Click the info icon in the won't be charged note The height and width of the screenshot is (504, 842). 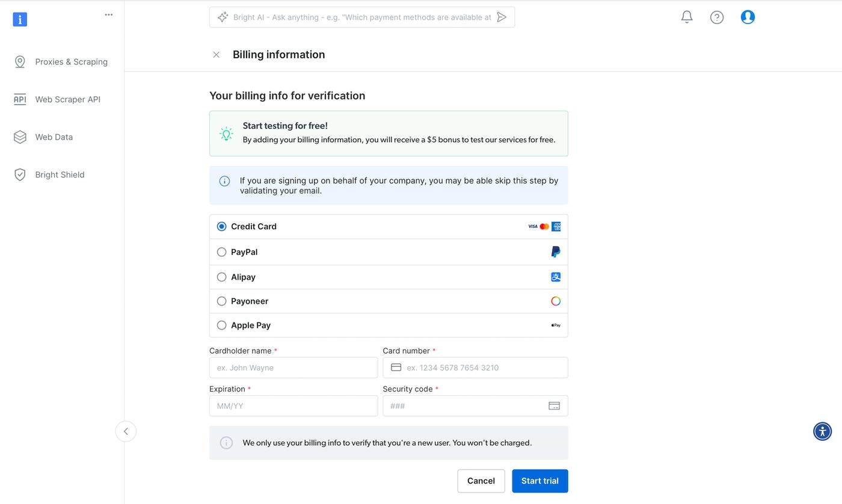tap(226, 443)
